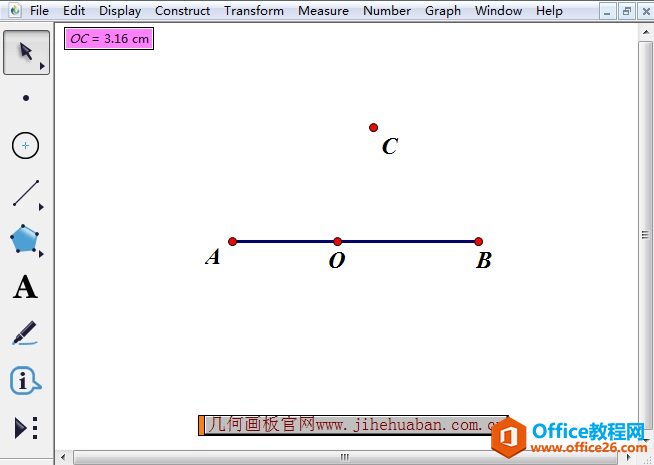Open the Help menu
This screenshot has width=654, height=465.
pos(549,10)
